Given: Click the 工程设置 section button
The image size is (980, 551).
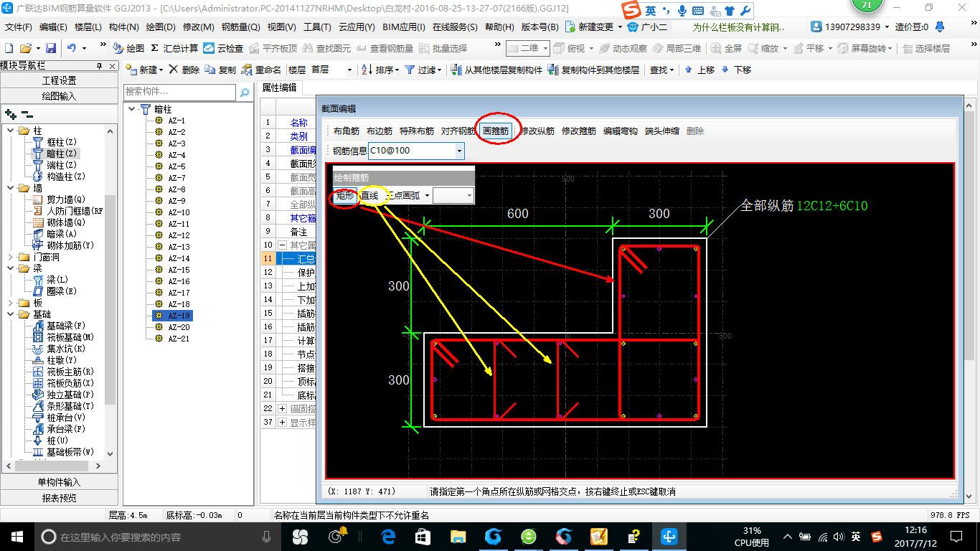Looking at the screenshot, I should pos(59,80).
